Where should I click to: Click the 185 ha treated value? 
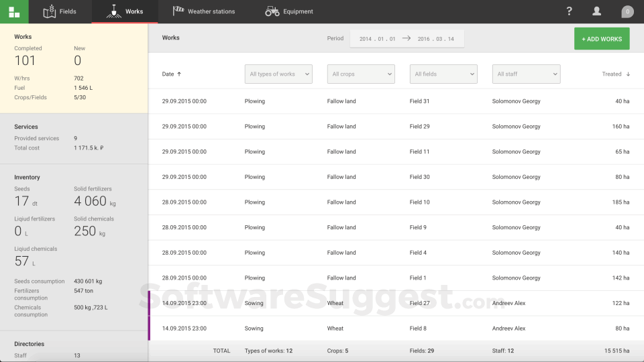621,202
